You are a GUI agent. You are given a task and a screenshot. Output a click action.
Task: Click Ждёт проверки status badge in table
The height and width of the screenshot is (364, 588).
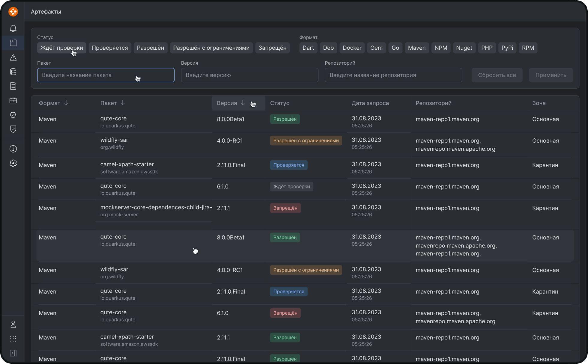coord(292,187)
